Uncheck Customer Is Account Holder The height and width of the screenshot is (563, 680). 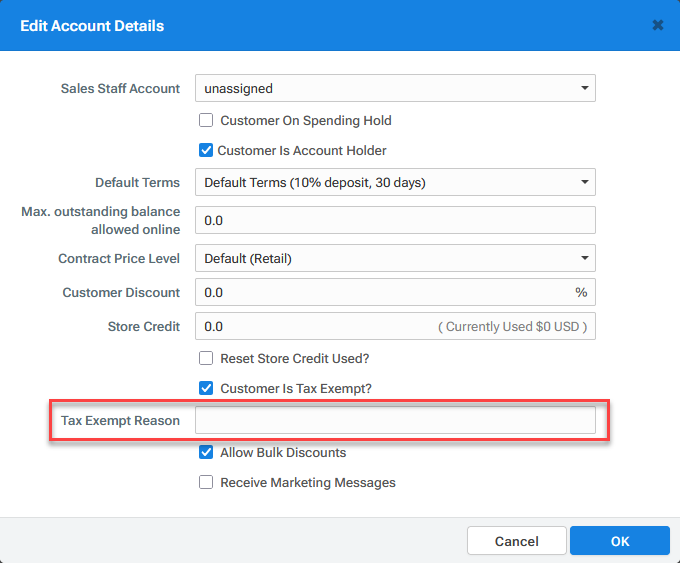[x=206, y=151]
